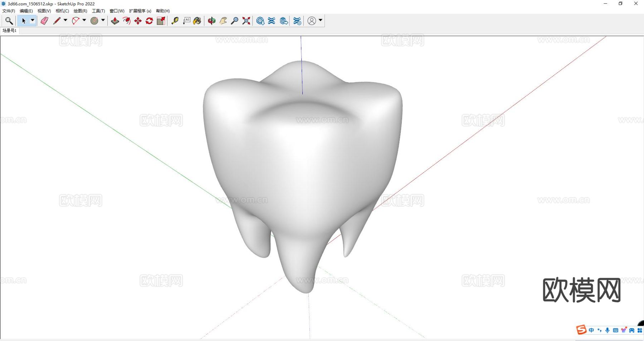Viewport: 644px width, 341px height.
Task: Open the Arc tool dropdown arrow
Action: pos(84,20)
